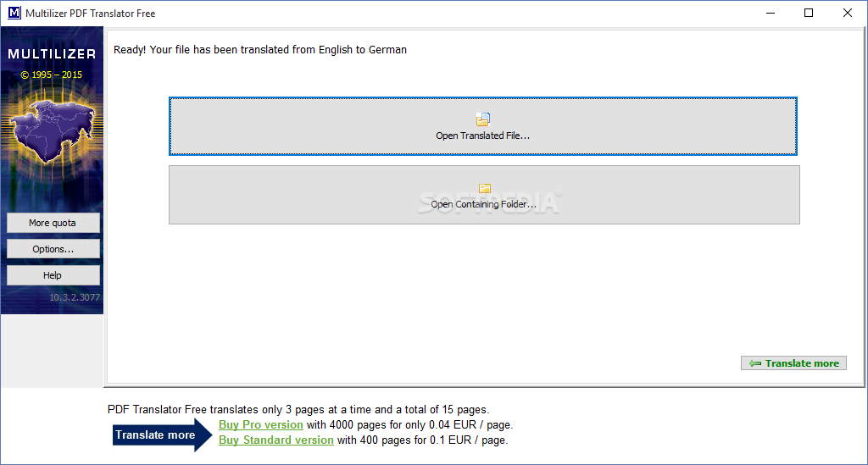Click the 'Ready! Your file has been translated' message
Screen dimensions: 868x465
(260, 50)
